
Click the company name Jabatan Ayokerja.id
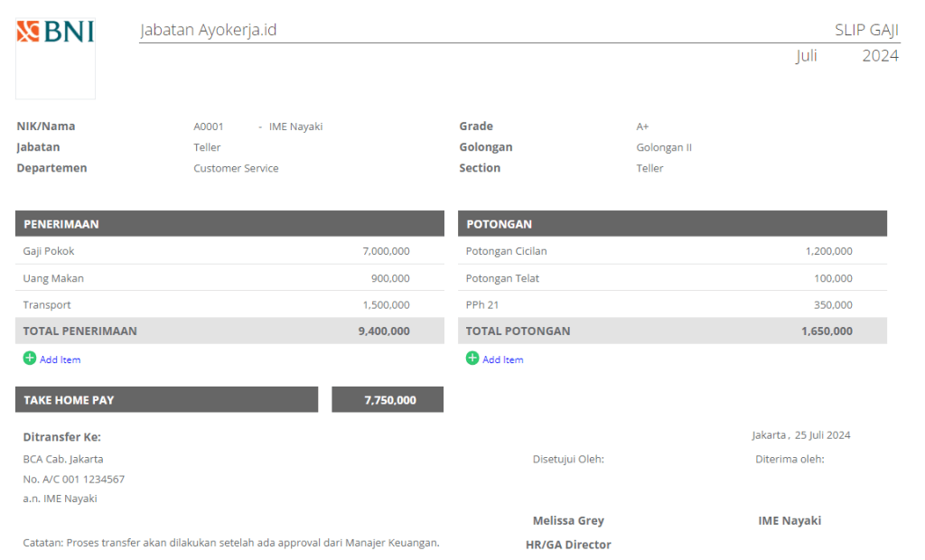click(208, 31)
